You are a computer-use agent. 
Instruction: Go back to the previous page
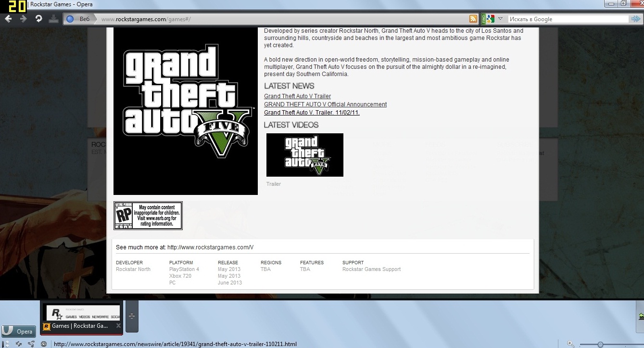(x=8, y=19)
